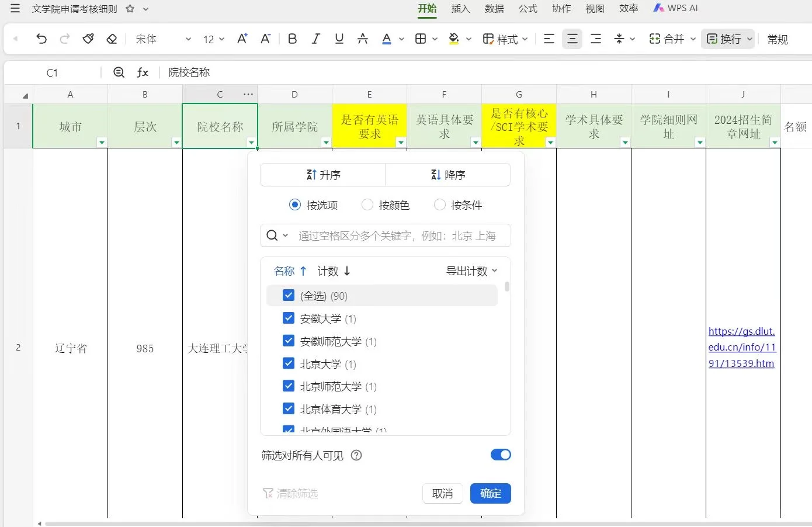Viewport: 812px width, 527px height.
Task: Uncheck the 北京大学 checkbox
Action: click(288, 363)
